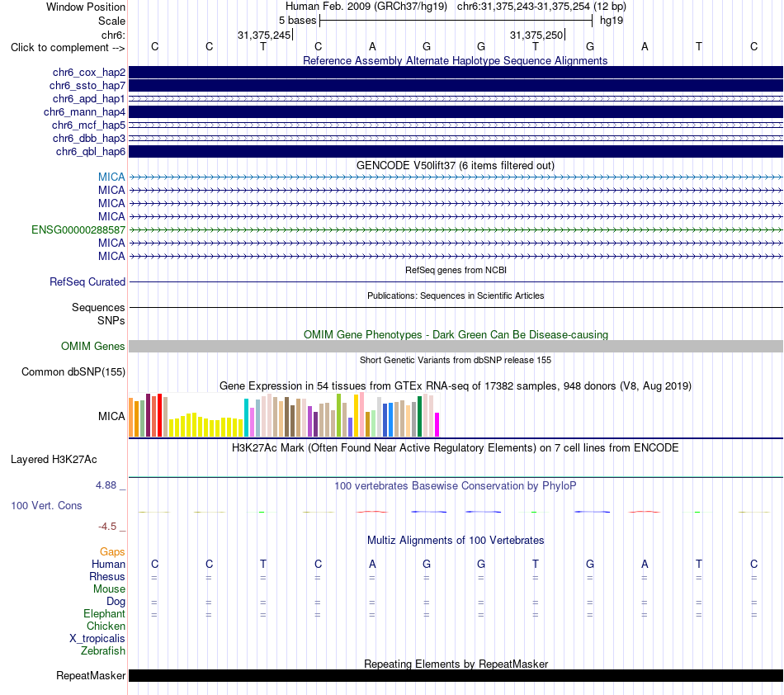Click the Sequences track label
This screenshot has height=695, width=784.
pyautogui.click(x=98, y=308)
